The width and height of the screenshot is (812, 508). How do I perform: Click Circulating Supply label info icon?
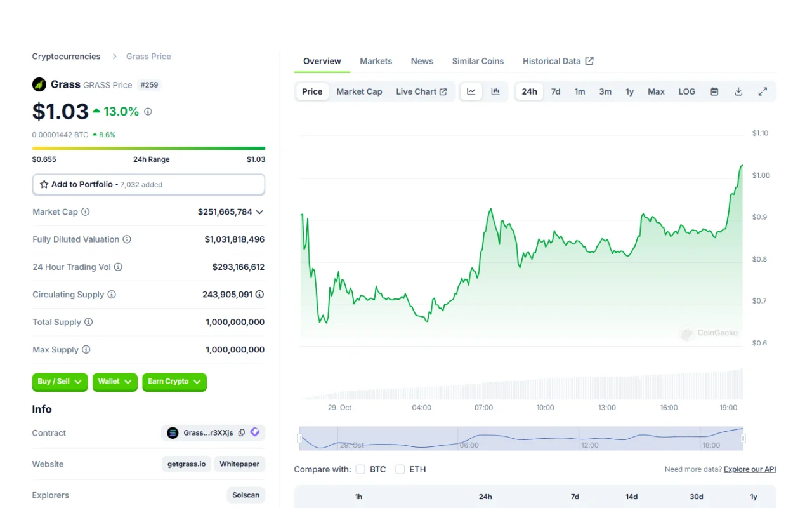[x=112, y=295]
